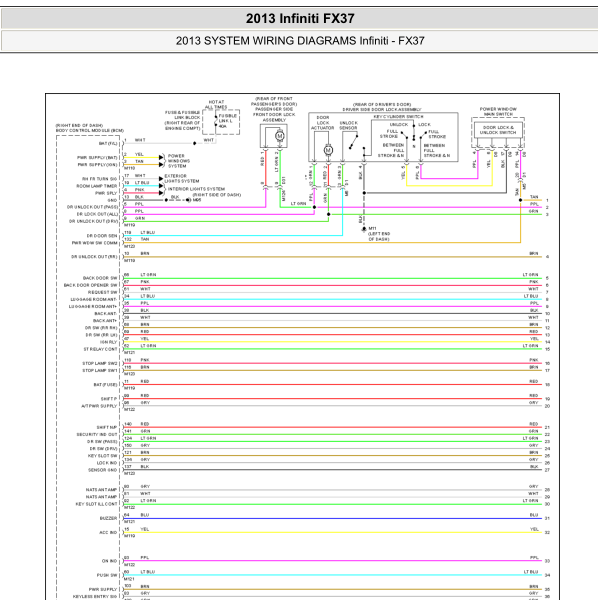Click the "2013 Infiniti FX37" title heading

(300, 18)
